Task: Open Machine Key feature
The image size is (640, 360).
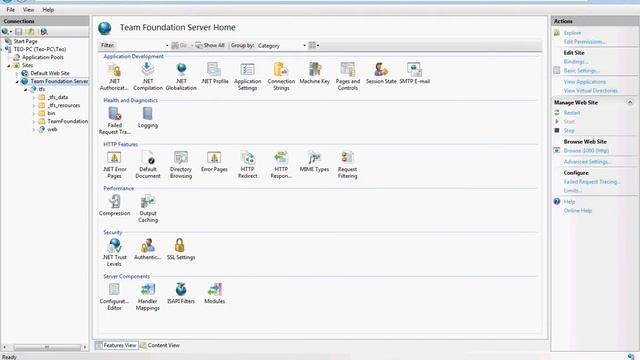Action: point(314,73)
